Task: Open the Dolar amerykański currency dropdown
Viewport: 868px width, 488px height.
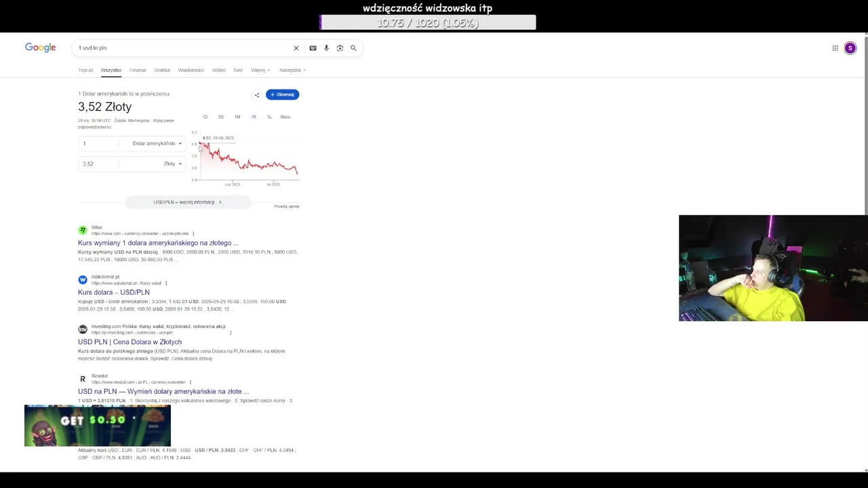Action: click(x=157, y=144)
